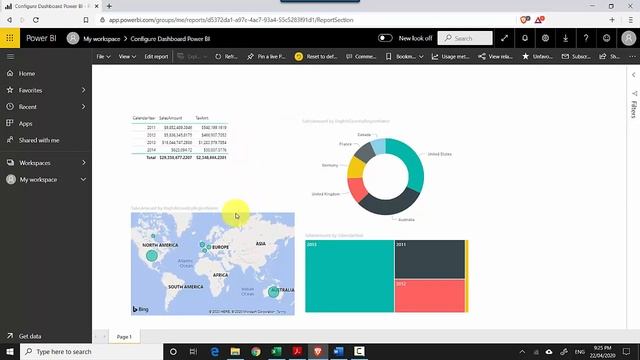Open Word from the taskbar

pyautogui.click(x=338, y=351)
